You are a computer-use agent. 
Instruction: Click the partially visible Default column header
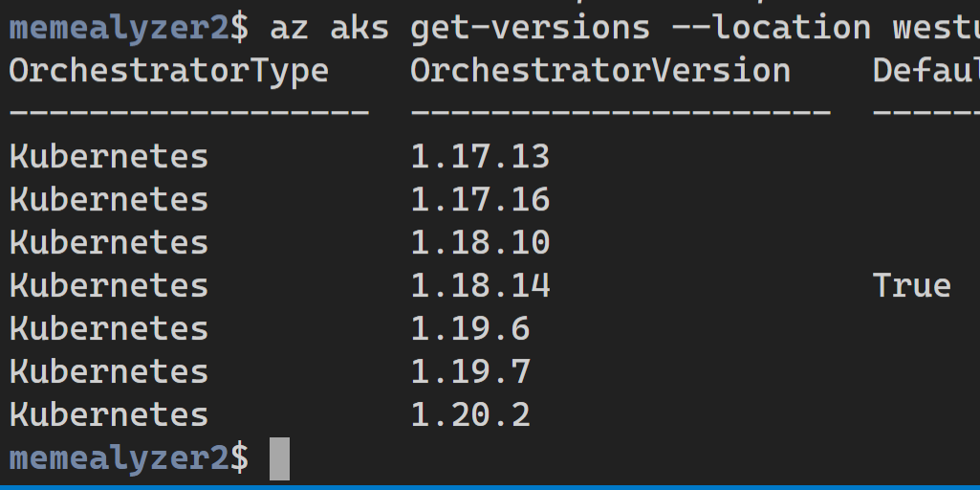pos(926,71)
